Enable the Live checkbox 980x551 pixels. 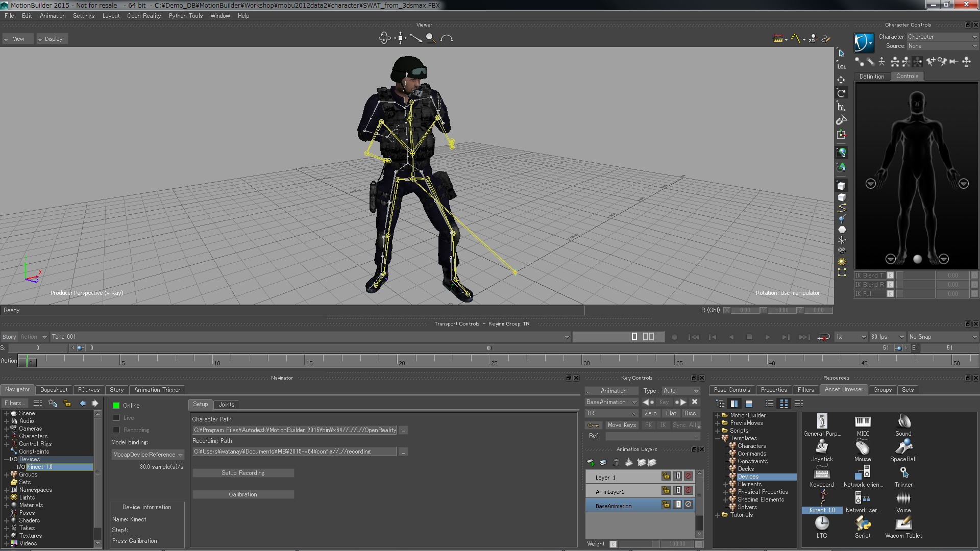[116, 418]
